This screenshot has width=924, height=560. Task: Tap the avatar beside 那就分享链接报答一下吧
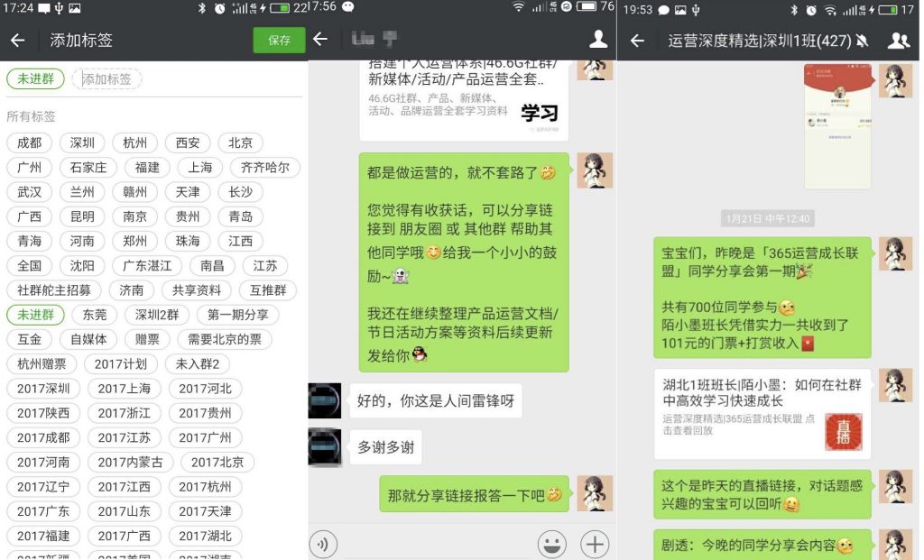pos(595,493)
